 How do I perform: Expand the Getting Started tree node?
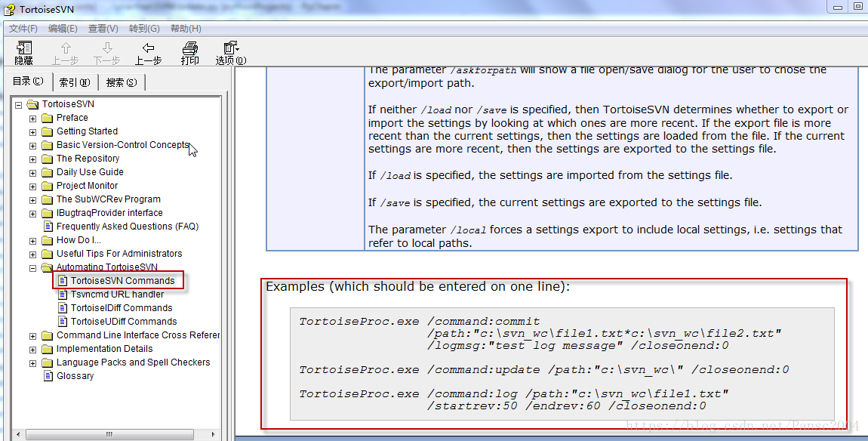32,132
